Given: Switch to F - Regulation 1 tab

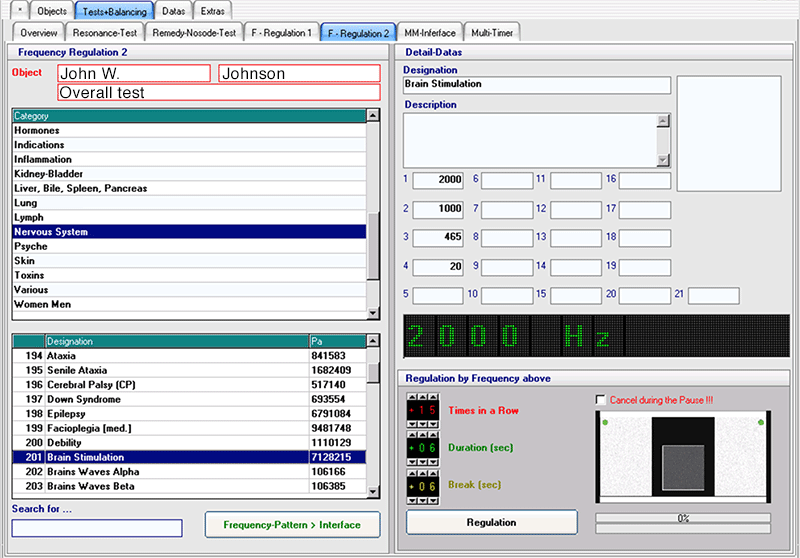Looking at the screenshot, I should 282,33.
